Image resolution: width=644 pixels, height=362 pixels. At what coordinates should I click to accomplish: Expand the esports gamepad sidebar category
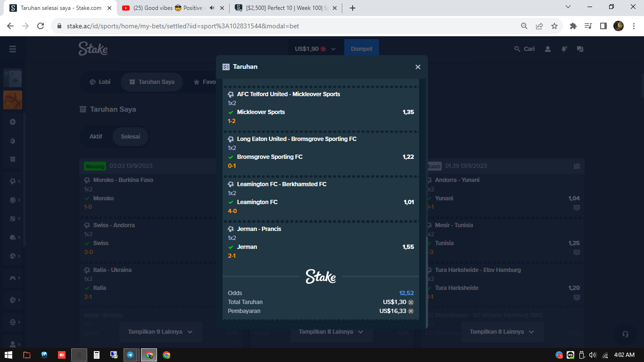point(14,278)
